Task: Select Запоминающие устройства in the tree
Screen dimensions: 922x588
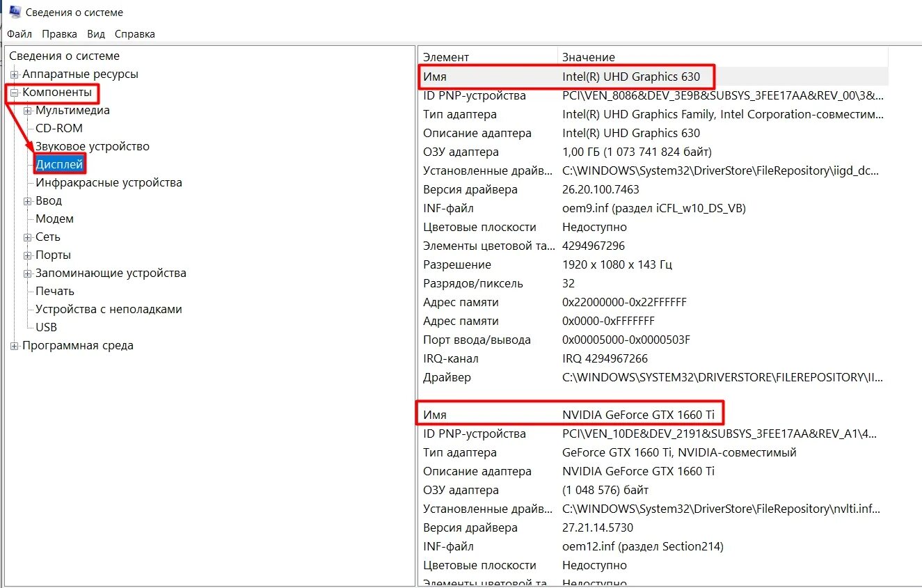Action: point(111,273)
